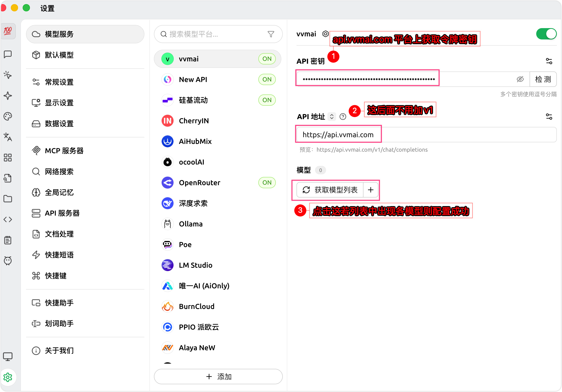This screenshot has height=392, width=562.
Task: Click the ON badge for vvmai
Action: click(x=267, y=59)
